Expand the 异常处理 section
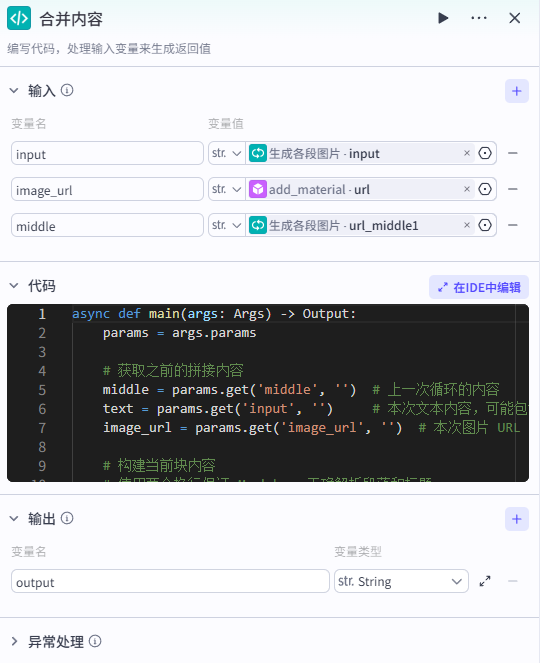The width and height of the screenshot is (540, 663). coord(14,641)
